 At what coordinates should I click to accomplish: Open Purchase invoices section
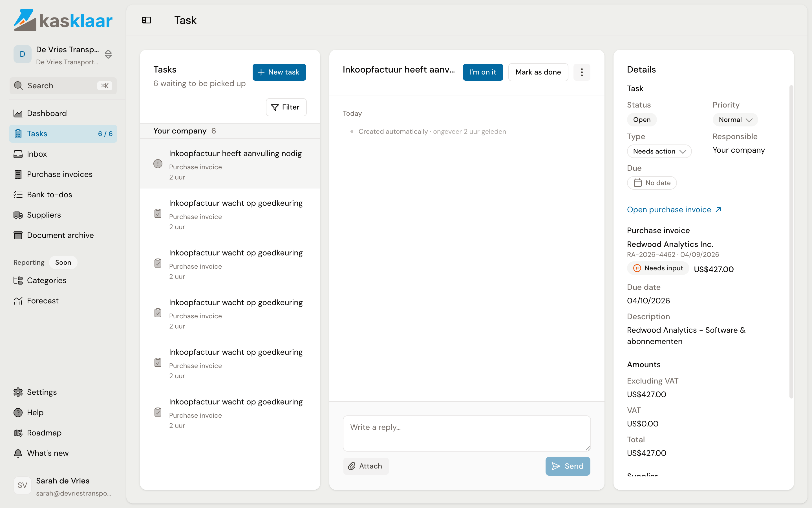tap(63, 174)
